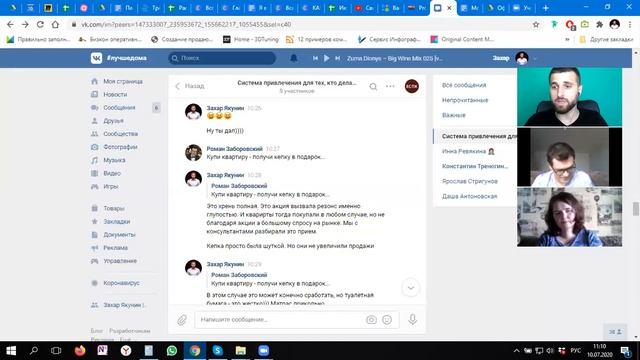The image size is (640, 360).
Task: Click the woman's video tile
Action: [569, 217]
